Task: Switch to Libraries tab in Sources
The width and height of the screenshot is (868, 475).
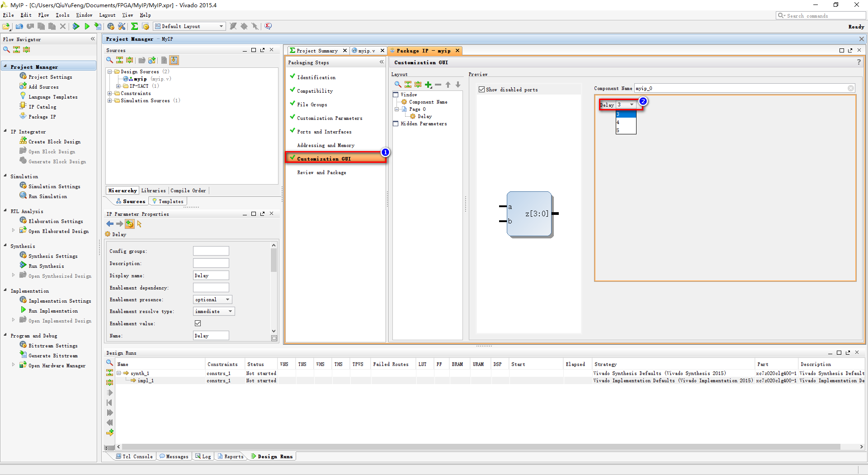Action: click(153, 190)
